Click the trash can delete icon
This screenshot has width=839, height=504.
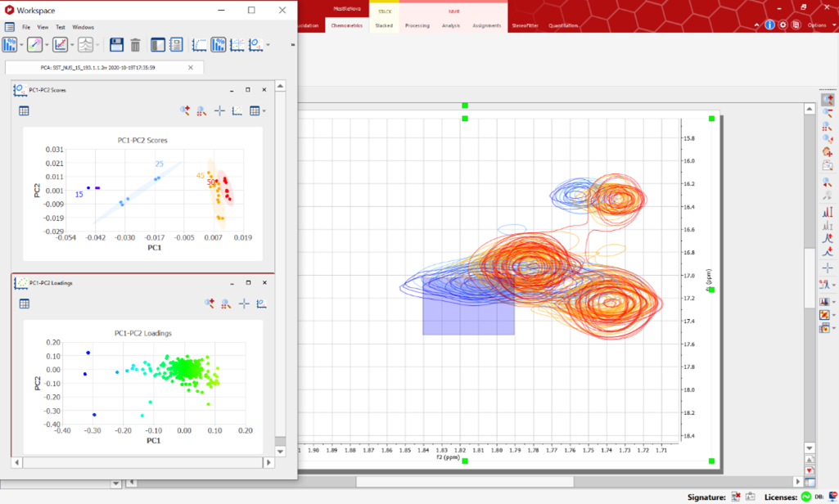135,45
